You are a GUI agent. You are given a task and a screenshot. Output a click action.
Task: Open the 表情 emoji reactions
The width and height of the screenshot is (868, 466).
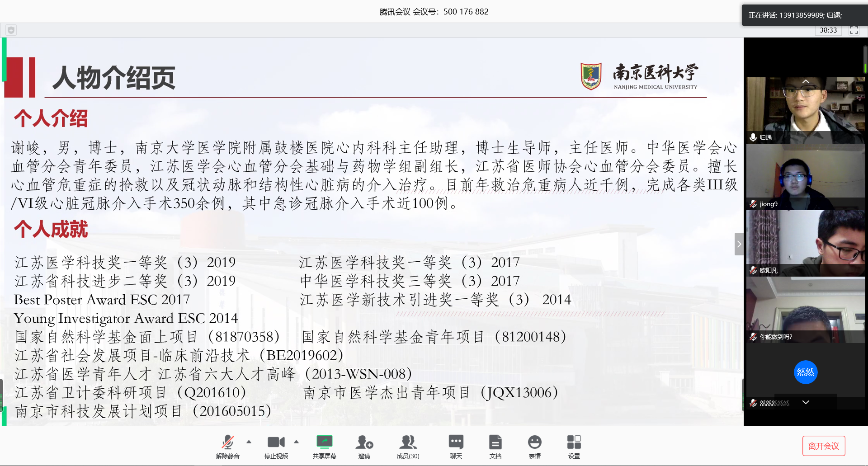(x=534, y=446)
